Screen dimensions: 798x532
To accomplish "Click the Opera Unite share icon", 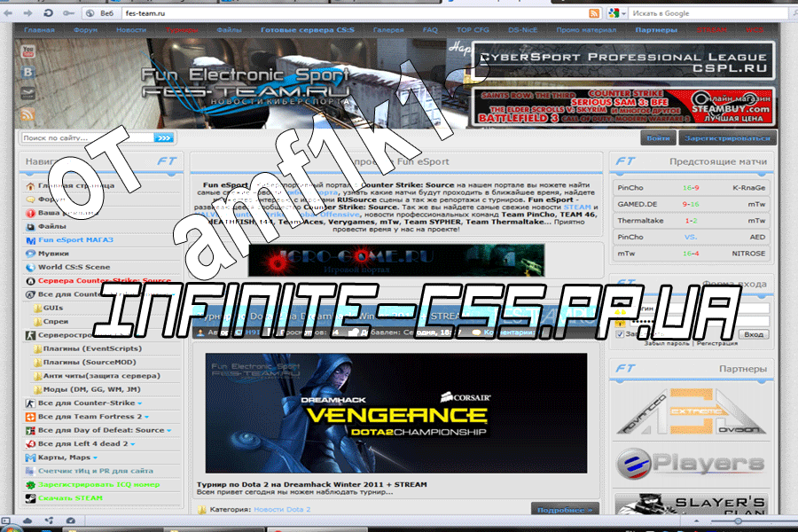I will [x=50, y=520].
